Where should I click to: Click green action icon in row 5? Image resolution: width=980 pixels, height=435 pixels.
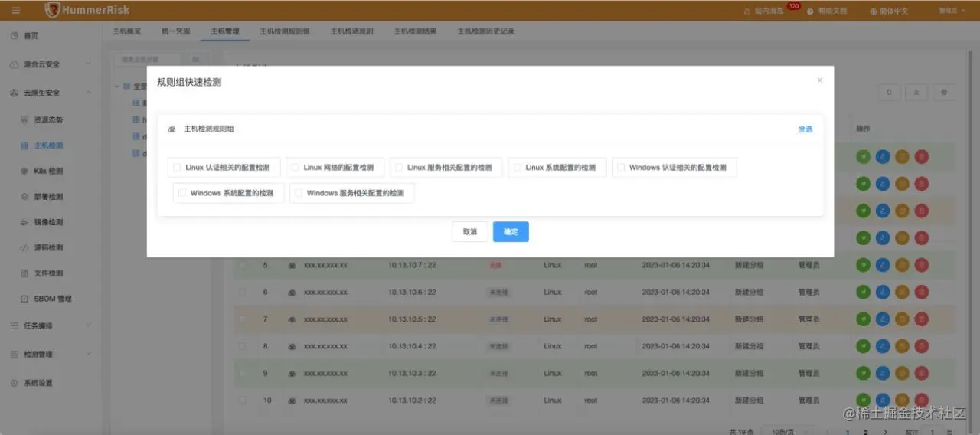point(864,265)
